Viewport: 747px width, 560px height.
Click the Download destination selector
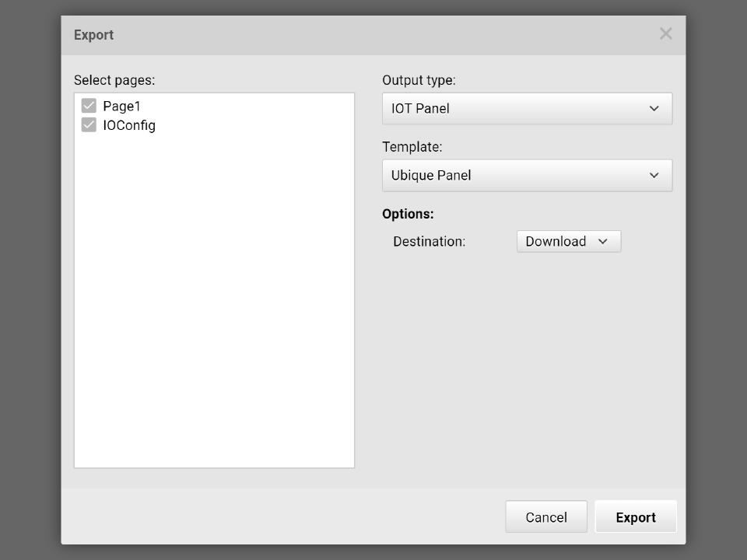point(568,241)
